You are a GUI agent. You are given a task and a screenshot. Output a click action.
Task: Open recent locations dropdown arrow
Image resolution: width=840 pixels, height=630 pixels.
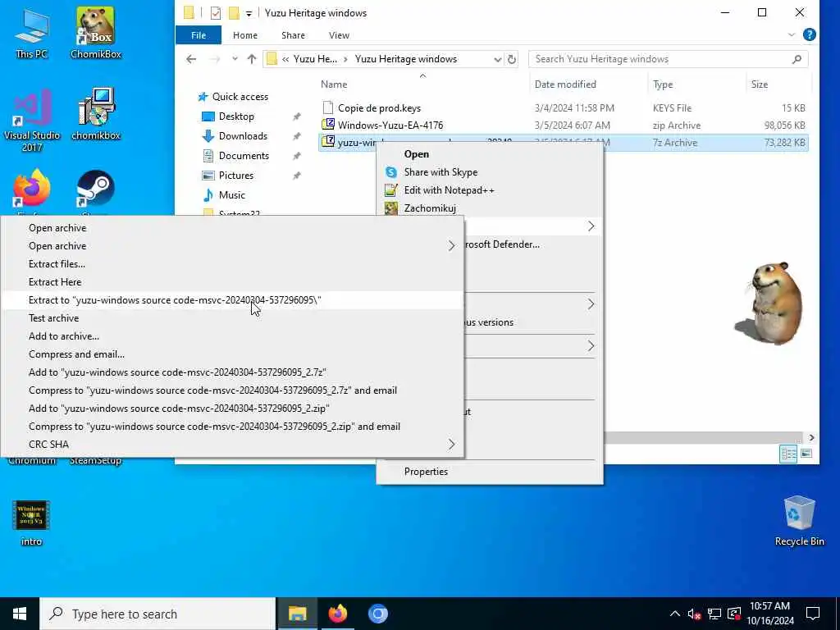coord(235,59)
